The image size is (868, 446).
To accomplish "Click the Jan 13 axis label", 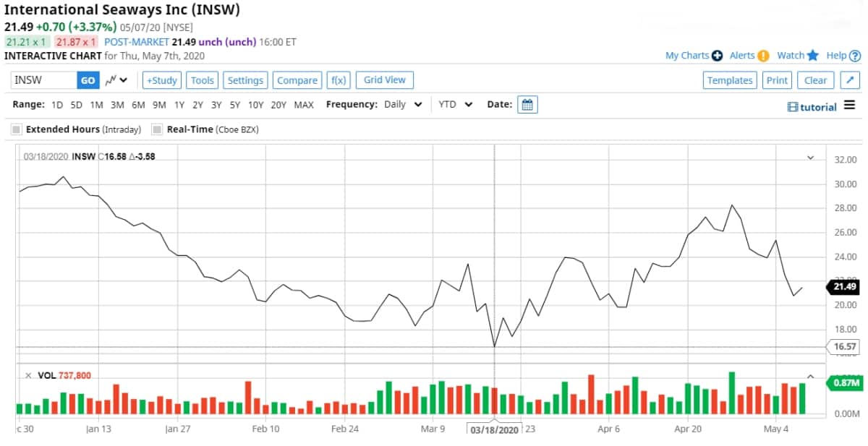I will pos(98,429).
